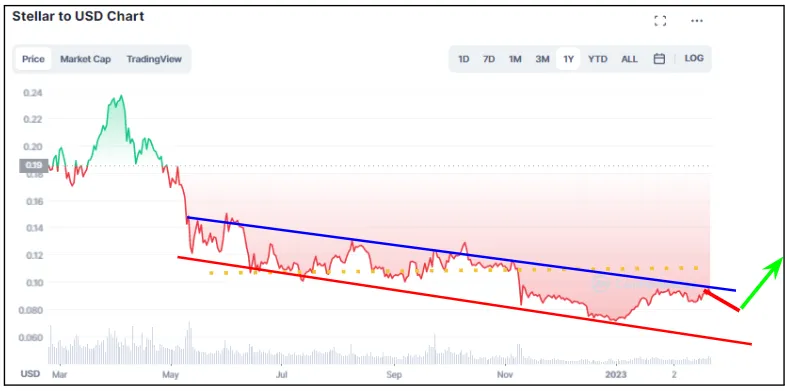The image size is (785, 391).
Task: Switch to the Market Cap tab
Action: (x=86, y=59)
